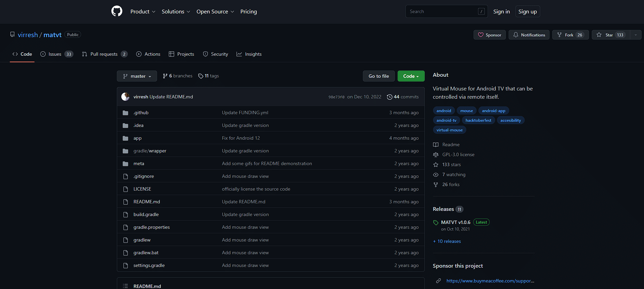The width and height of the screenshot is (644, 289).
Task: Open the Security tab
Action: 215,54
